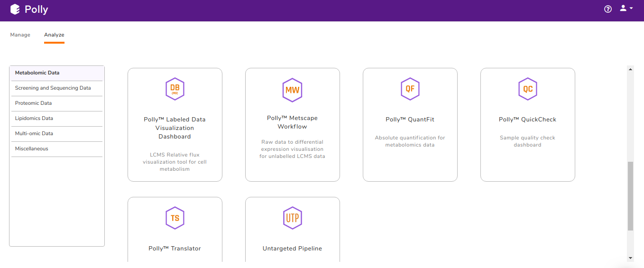Screen dimensions: 644x268
Task: Select the Analyze tab
Action: (x=54, y=35)
